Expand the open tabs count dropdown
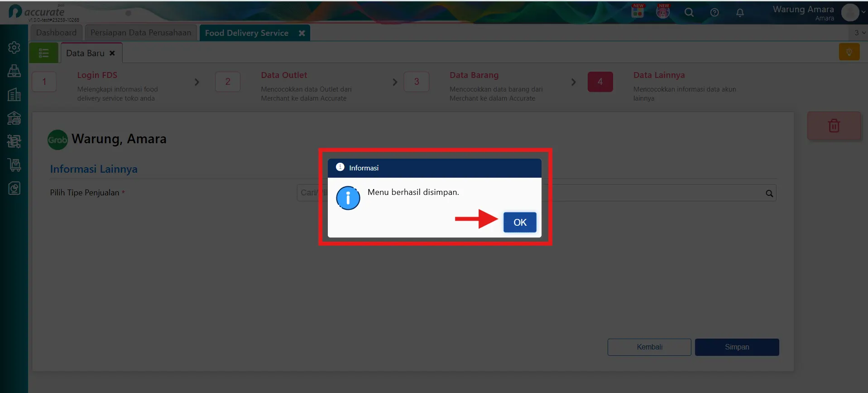This screenshot has height=393, width=868. point(859,33)
